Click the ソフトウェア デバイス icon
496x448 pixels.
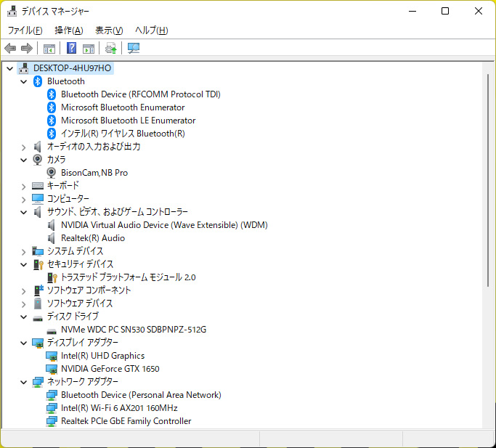click(x=38, y=304)
